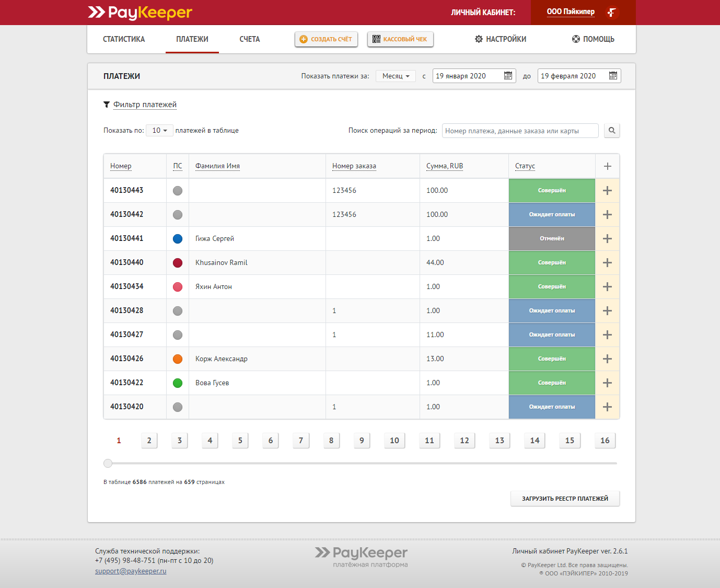Click the plus icon in the table header
720x588 pixels.
click(607, 166)
